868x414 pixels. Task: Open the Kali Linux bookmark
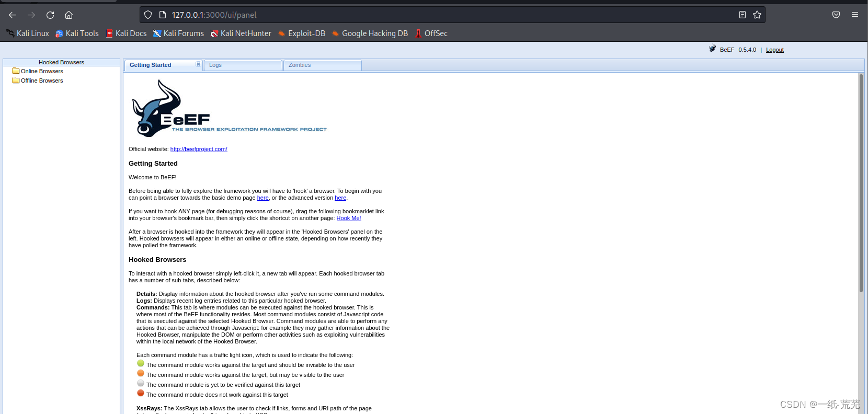pos(28,33)
